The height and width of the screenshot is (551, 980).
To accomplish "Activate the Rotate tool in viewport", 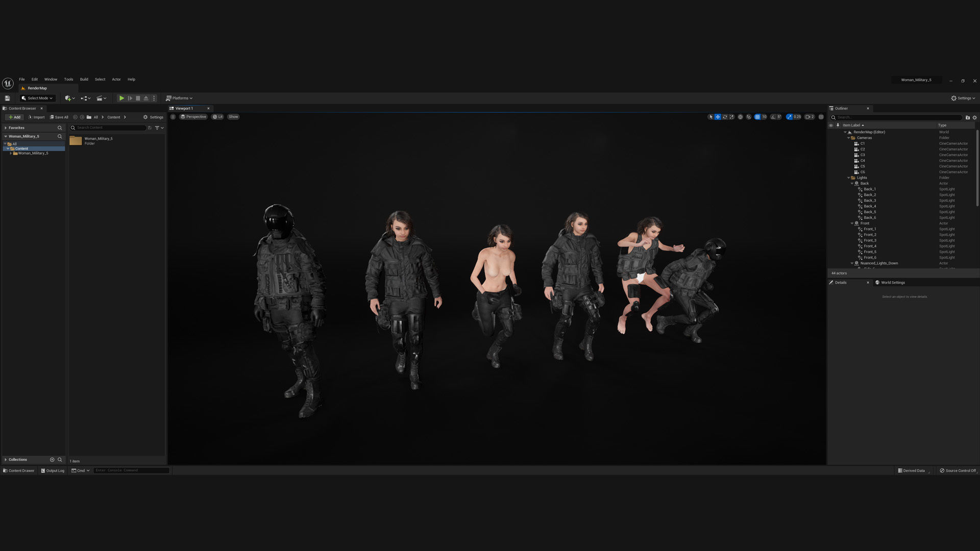I will [x=725, y=117].
